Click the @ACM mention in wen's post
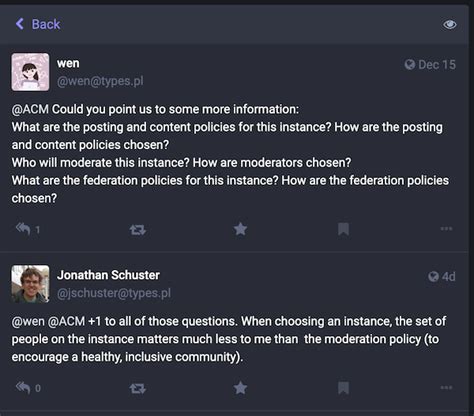The image size is (474, 416). pos(30,109)
